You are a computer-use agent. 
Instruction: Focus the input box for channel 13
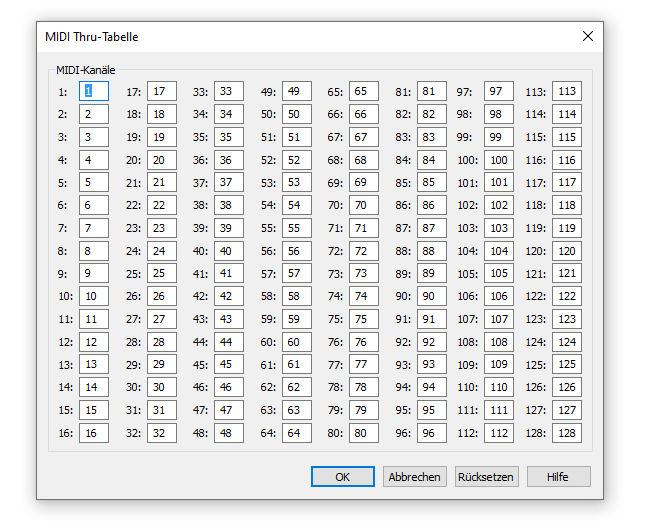coord(94,364)
